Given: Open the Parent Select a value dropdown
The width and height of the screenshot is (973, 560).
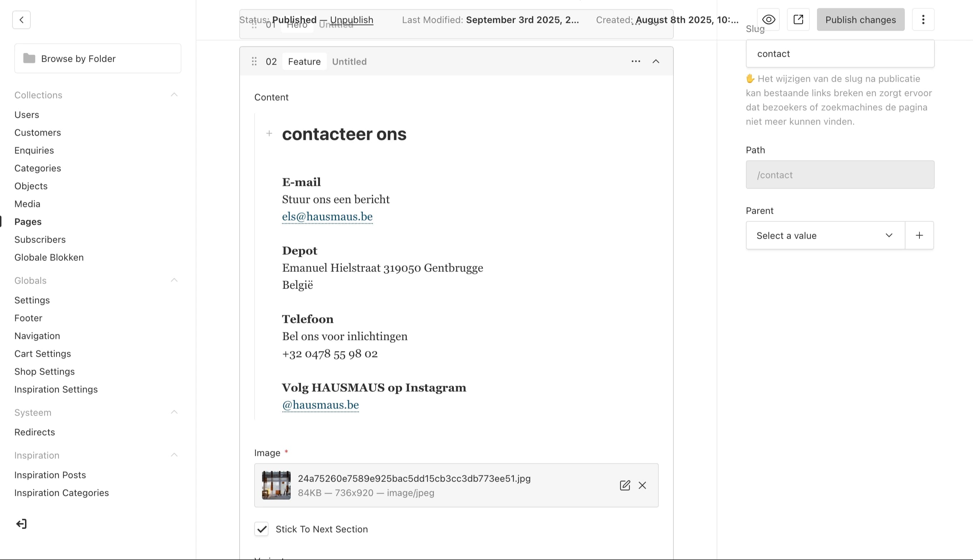Looking at the screenshot, I should pos(825,235).
